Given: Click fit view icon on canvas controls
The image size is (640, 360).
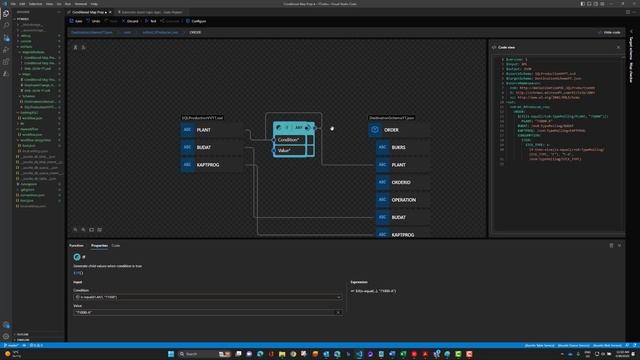Looking at the screenshot, I should tap(91, 230).
